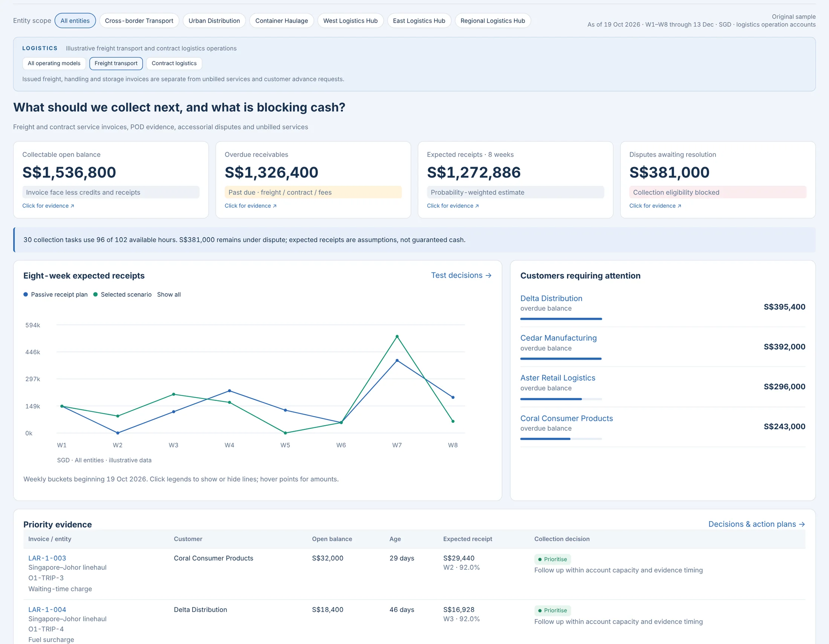Open invoice LAR-1-004
Screen dimensions: 829x644
click(47, 609)
